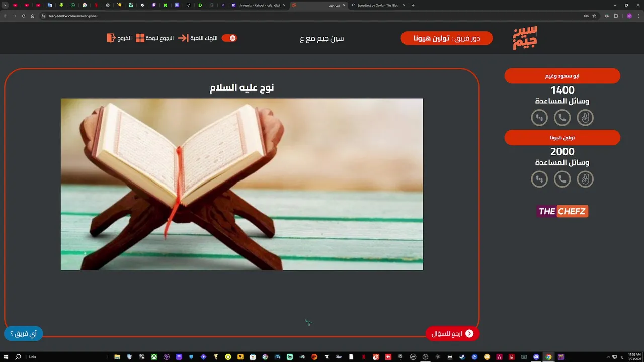The height and width of the screenshot is (362, 644).
Task: Close the سين جيم tab
Action: 344,5
